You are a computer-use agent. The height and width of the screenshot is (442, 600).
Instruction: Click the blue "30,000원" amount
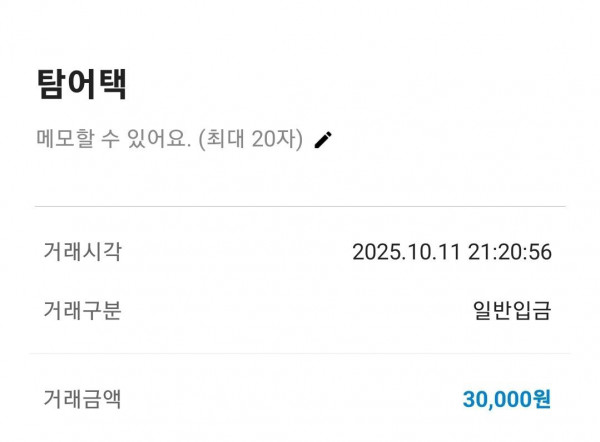506,400
